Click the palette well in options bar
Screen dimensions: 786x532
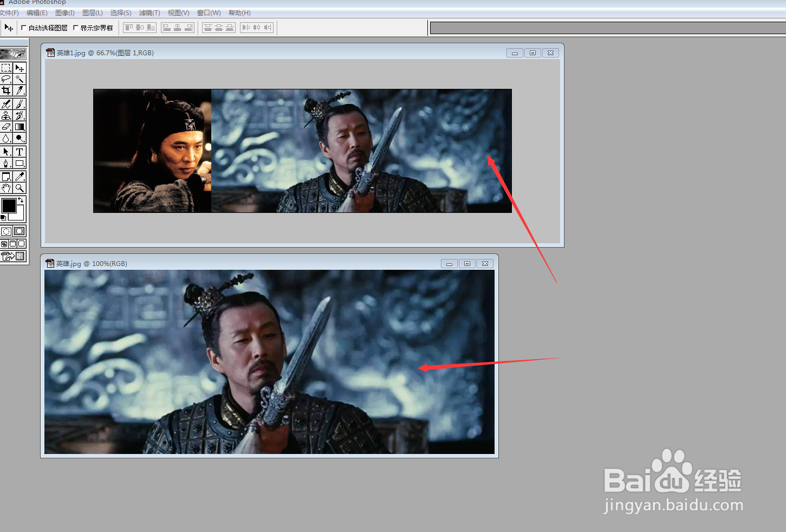coord(608,28)
